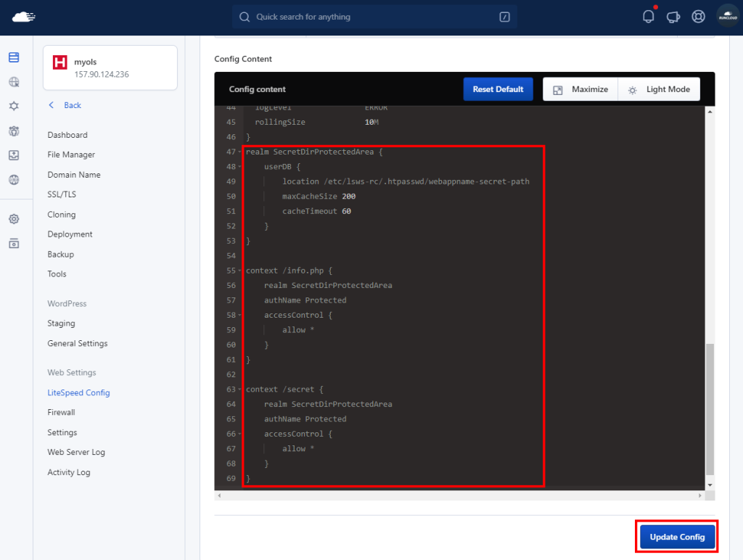
Task: Open WordPress General Settings
Action: [x=77, y=344]
